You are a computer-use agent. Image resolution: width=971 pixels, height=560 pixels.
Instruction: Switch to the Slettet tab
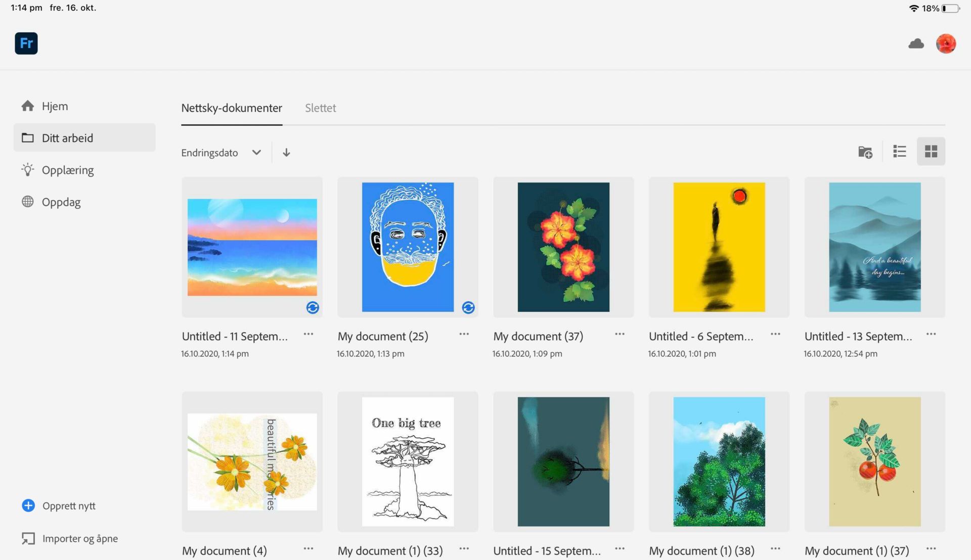(320, 108)
